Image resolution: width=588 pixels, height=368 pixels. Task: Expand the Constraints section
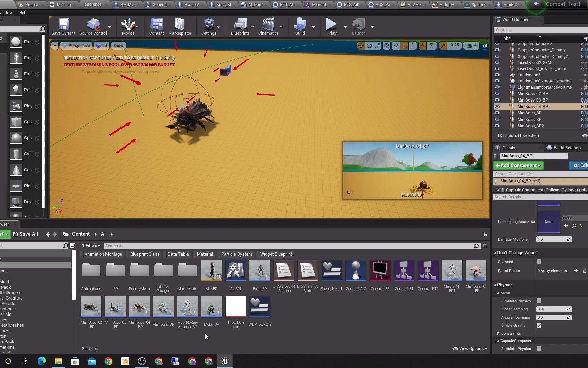(x=499, y=333)
